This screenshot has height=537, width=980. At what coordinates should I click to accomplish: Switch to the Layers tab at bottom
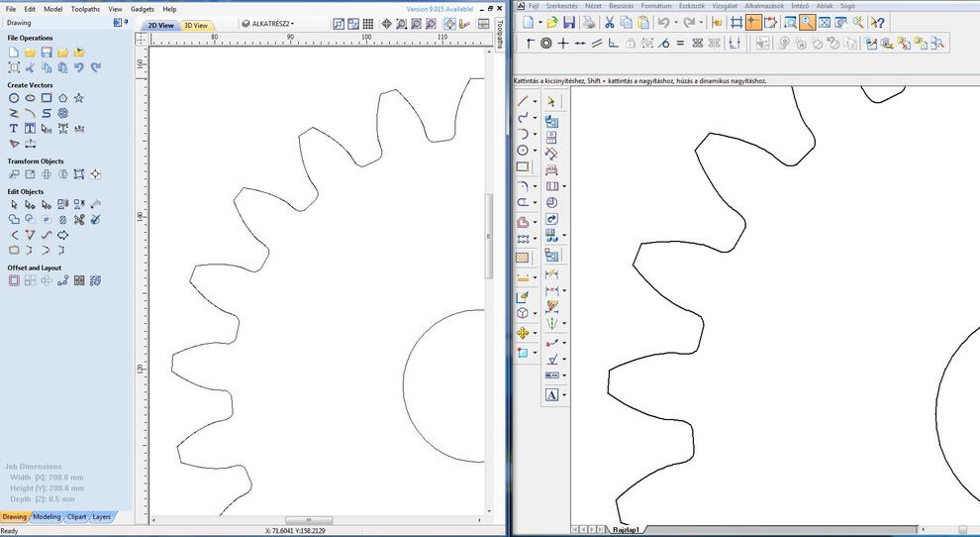[101, 517]
